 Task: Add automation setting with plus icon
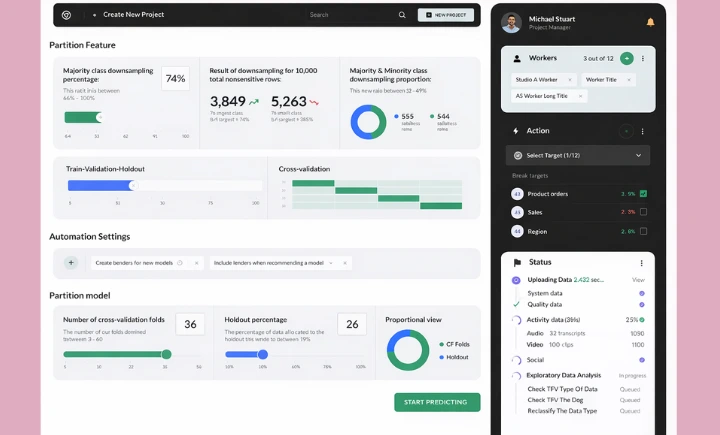coord(71,263)
